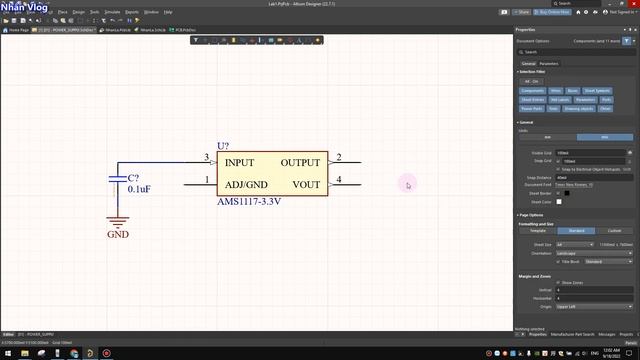Open the notification center icon

tap(629, 353)
